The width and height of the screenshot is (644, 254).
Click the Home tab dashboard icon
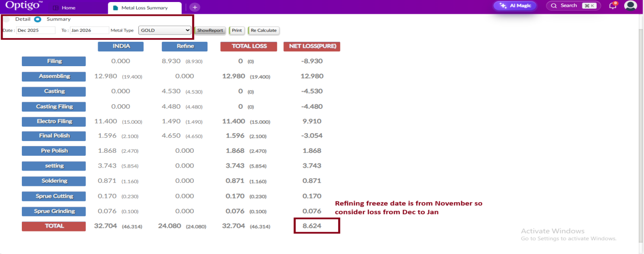coord(55,8)
